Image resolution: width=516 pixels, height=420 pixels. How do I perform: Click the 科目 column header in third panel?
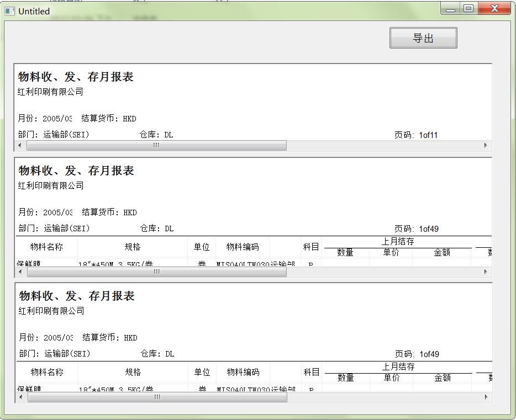click(312, 372)
